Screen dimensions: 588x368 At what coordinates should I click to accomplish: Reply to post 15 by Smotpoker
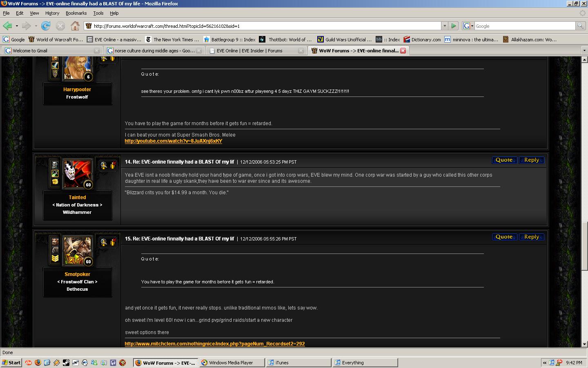click(531, 237)
